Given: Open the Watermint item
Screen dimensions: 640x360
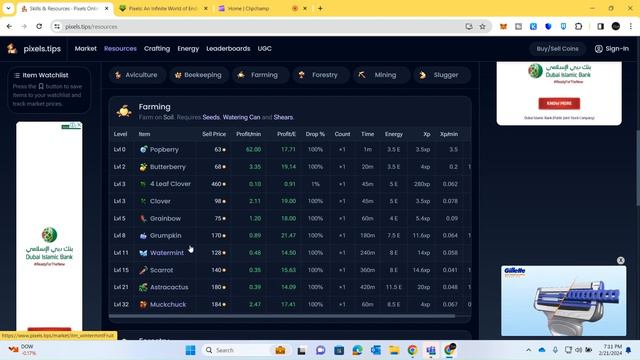Looking at the screenshot, I should 167,253.
